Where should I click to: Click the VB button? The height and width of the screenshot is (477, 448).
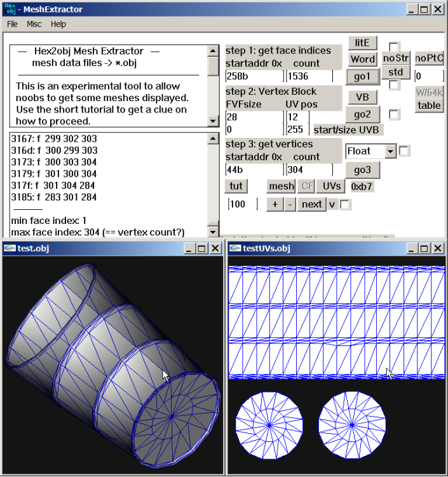[362, 97]
